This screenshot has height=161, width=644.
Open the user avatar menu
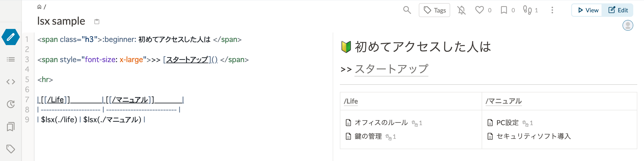tap(627, 25)
